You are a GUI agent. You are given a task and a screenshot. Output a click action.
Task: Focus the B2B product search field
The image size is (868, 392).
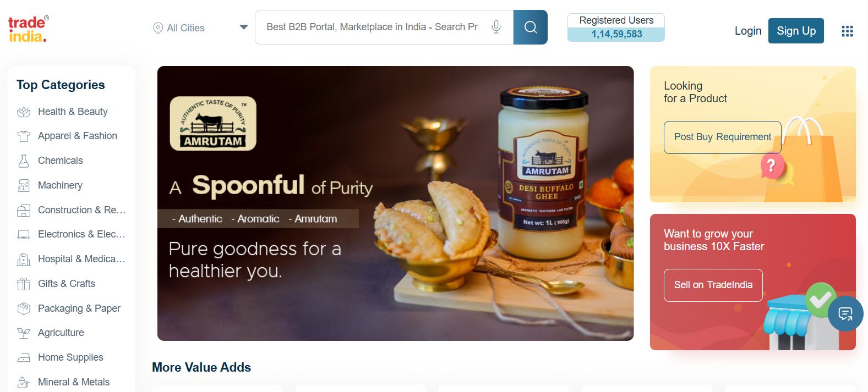pyautogui.click(x=373, y=27)
